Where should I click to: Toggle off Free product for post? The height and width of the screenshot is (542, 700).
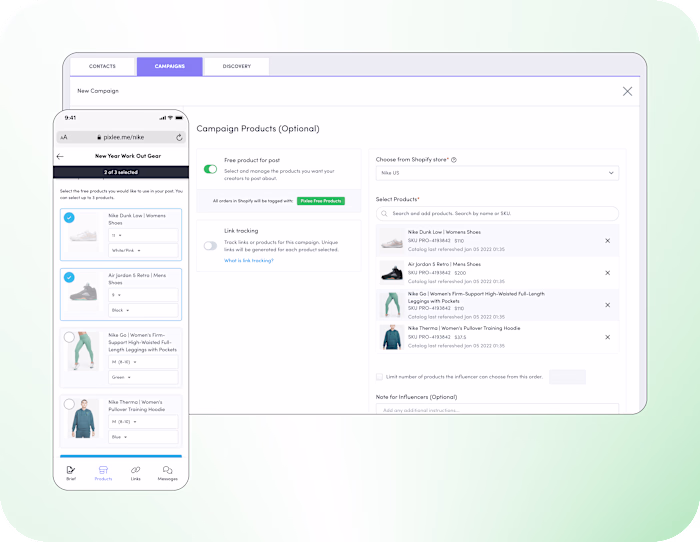[x=210, y=169]
